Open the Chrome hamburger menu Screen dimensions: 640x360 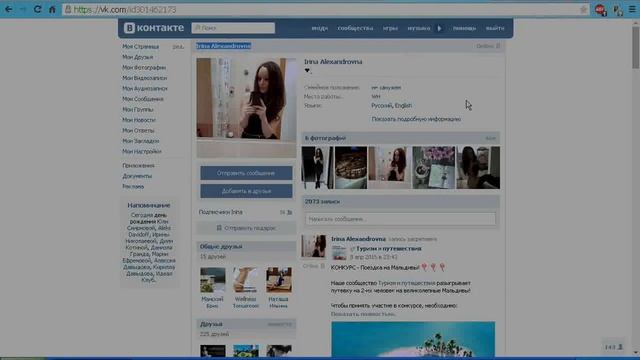click(x=632, y=9)
